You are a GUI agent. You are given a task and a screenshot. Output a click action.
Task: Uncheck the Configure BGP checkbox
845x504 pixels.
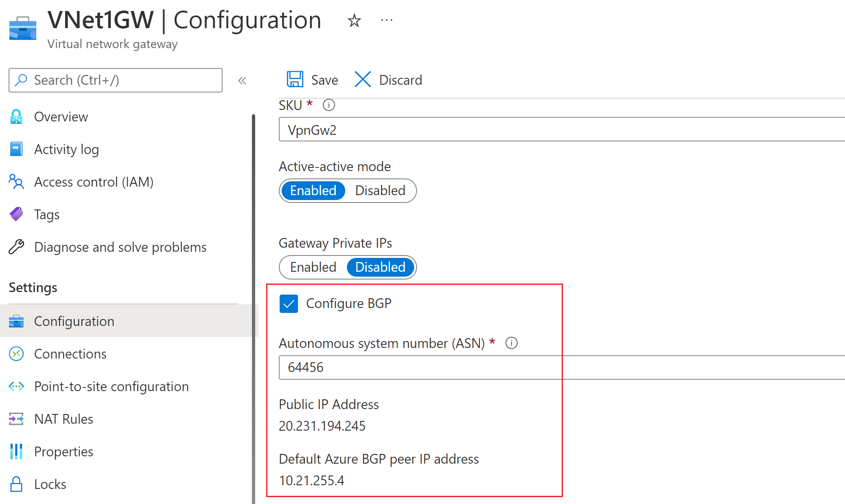coord(289,304)
